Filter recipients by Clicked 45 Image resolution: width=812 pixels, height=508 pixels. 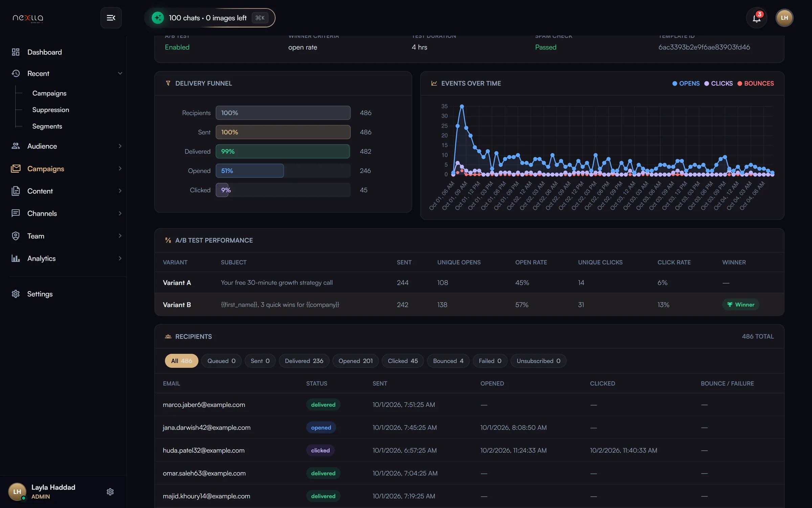coord(403,361)
